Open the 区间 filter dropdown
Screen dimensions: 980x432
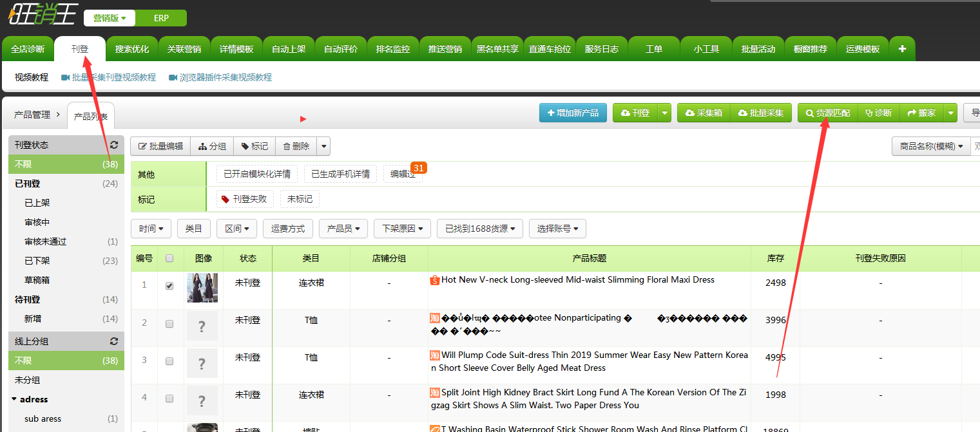pos(236,229)
